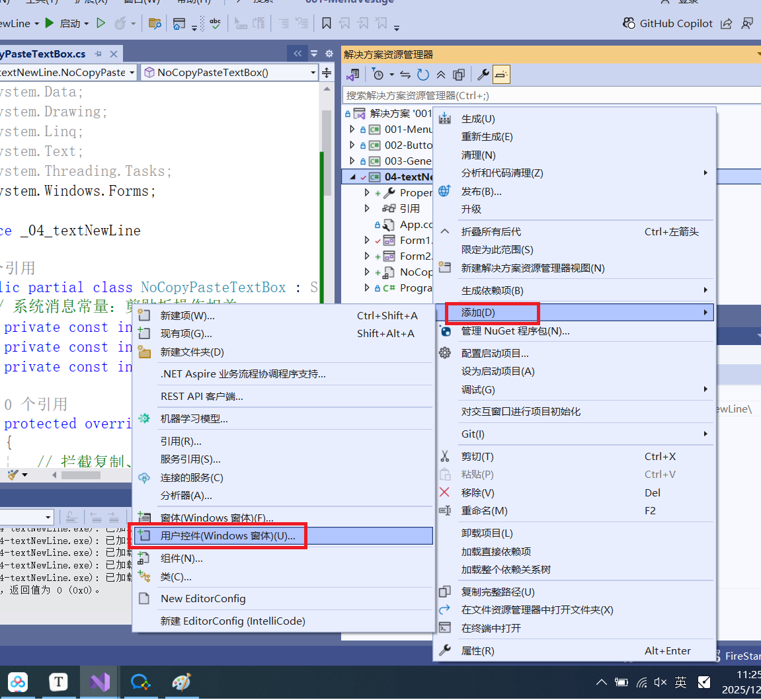Open the Start button dropdown arrow
This screenshot has height=700, width=761.
click(x=87, y=23)
